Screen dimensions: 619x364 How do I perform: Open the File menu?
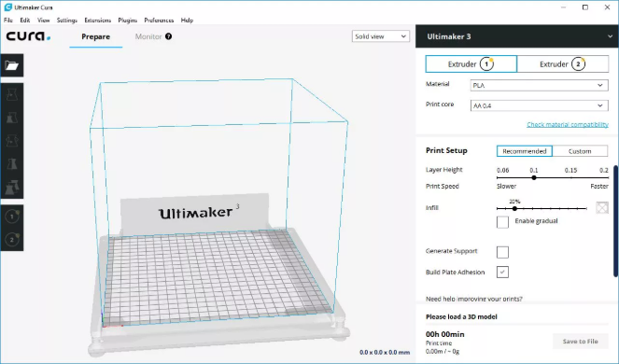point(8,21)
